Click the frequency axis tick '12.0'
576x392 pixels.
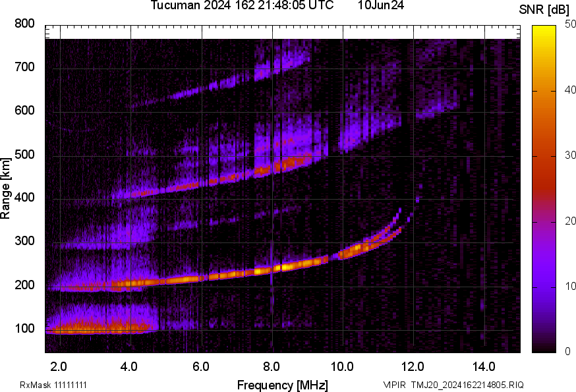coord(413,367)
